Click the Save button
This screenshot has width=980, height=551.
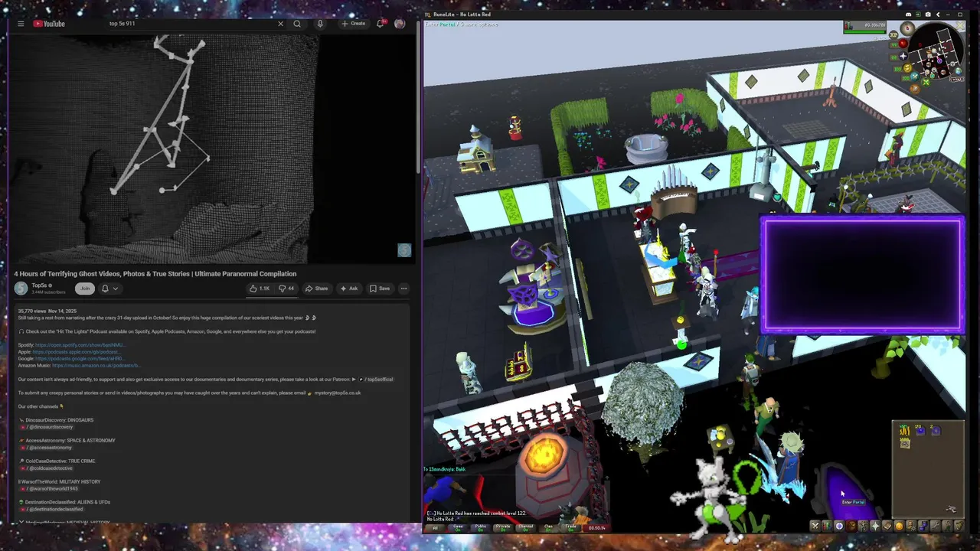click(x=380, y=289)
